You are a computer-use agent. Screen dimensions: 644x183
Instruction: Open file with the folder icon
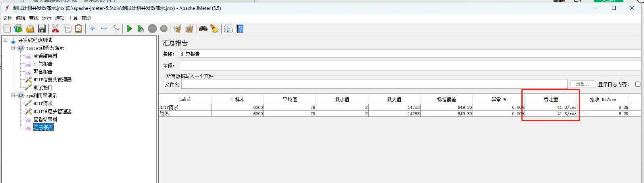(30, 29)
